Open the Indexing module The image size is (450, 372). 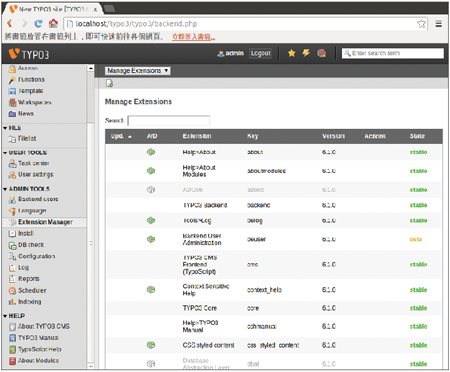click(29, 302)
